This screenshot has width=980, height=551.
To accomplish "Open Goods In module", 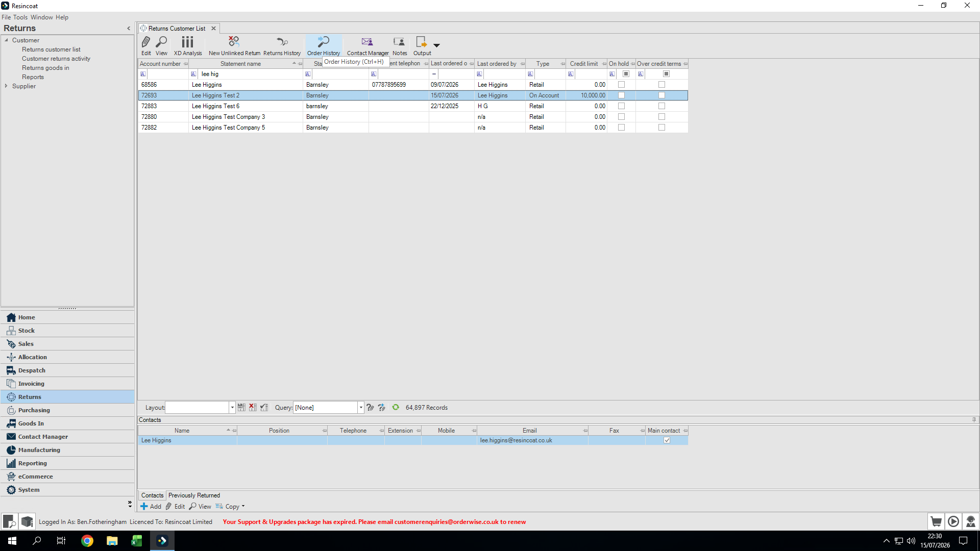I will click(x=67, y=423).
